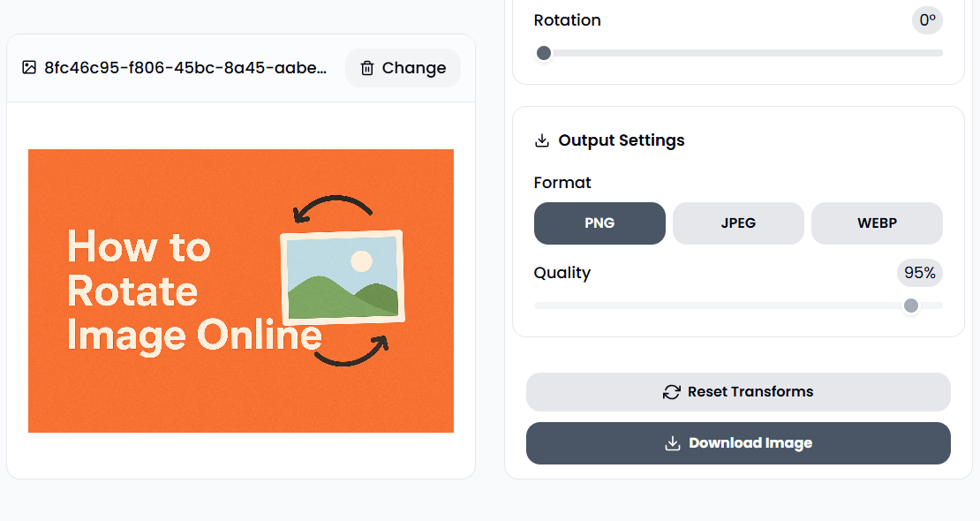Click the Quality slider handle

click(911, 306)
